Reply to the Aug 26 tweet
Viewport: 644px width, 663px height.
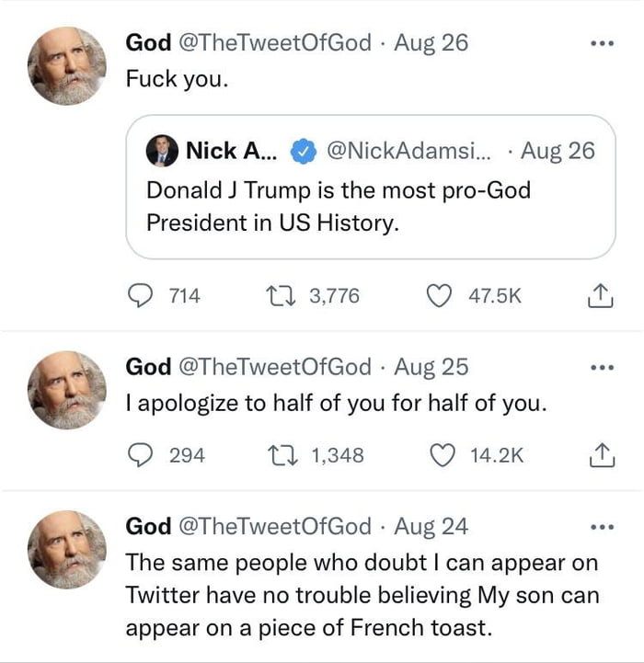(139, 295)
